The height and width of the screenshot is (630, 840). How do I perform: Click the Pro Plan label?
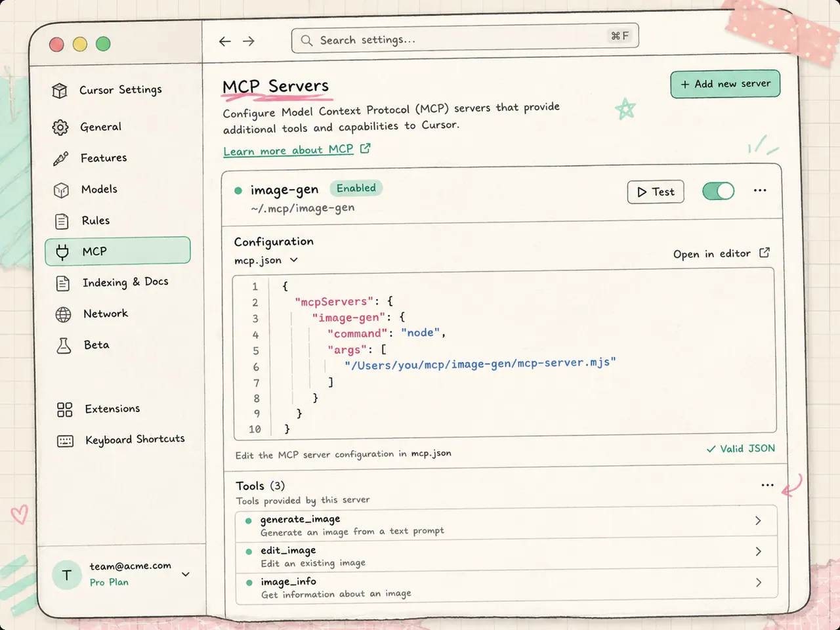coord(110,582)
